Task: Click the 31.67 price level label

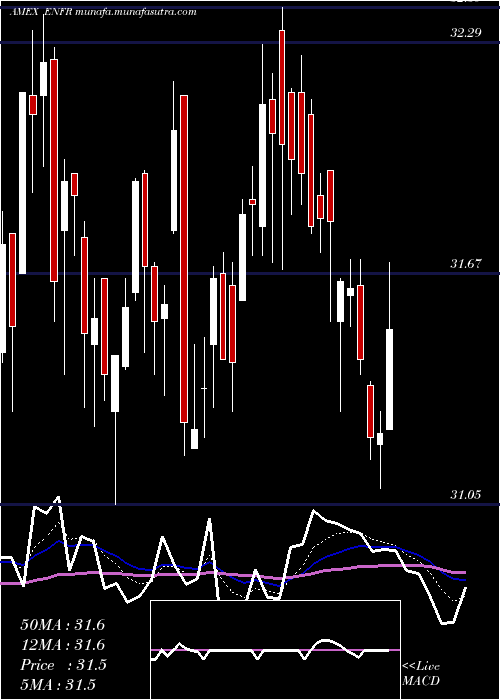Action: (466, 264)
